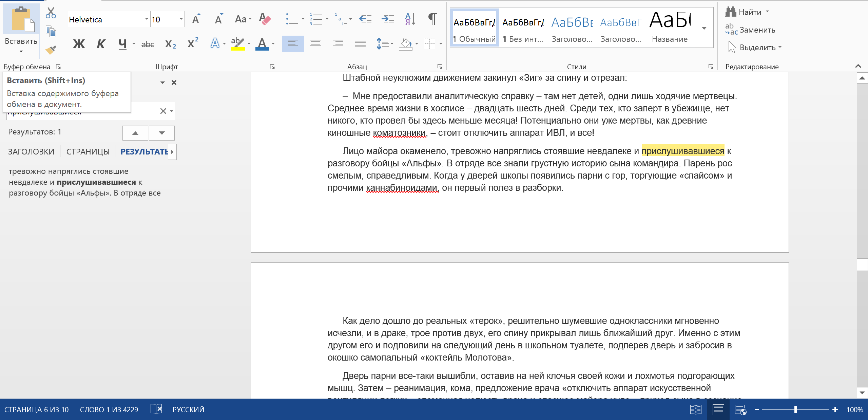Click Заменить to replace text
This screenshot has height=420, width=868.
750,30
